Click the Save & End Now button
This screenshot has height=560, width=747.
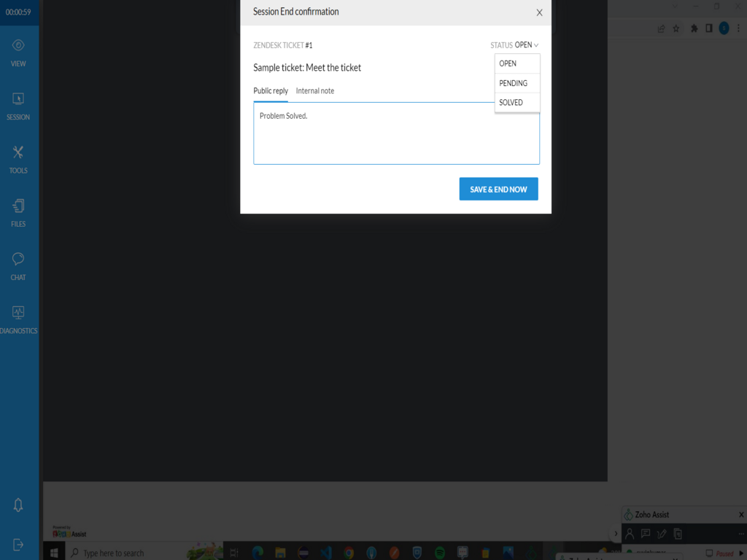click(498, 190)
